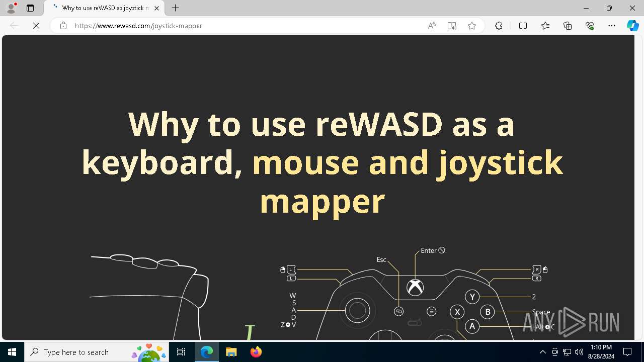Click the Esc mapping label
The width and height of the screenshot is (644, 362).
click(381, 260)
